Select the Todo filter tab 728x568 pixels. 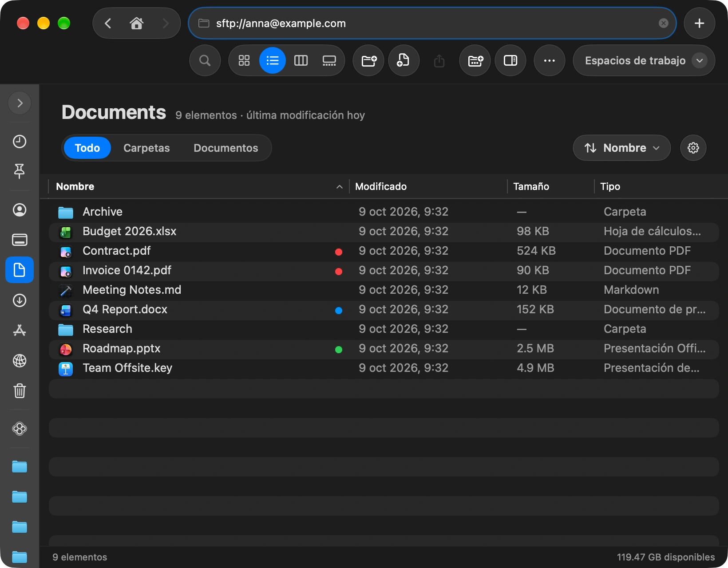click(87, 148)
